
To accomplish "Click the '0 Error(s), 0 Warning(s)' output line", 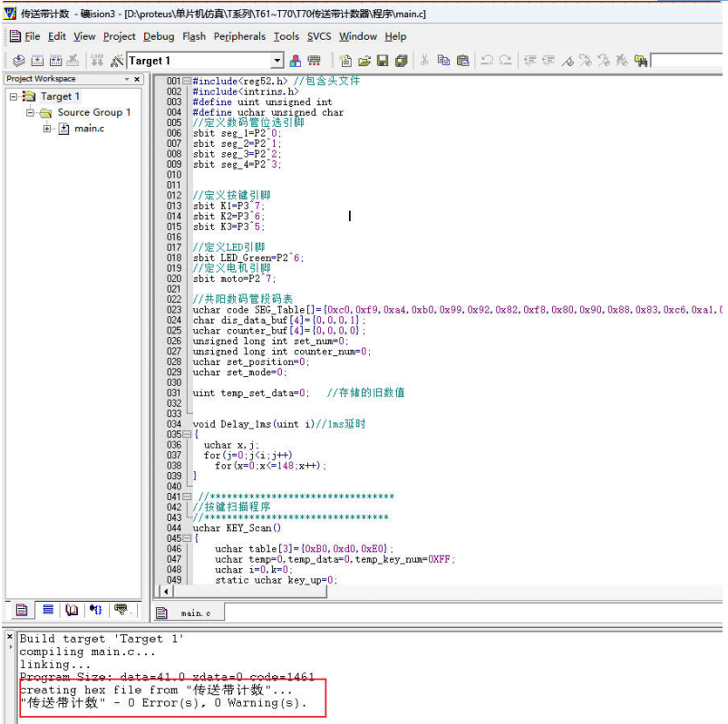I will coord(163,703).
